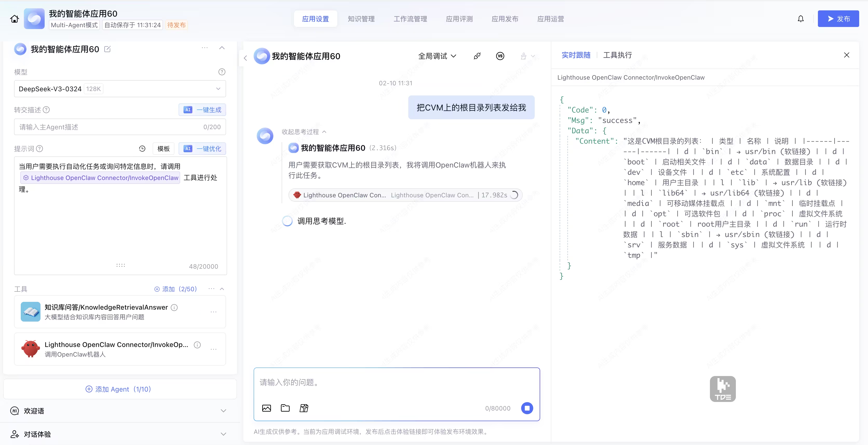Stop generation with the blue stop button
868x445 pixels.
(x=527, y=408)
